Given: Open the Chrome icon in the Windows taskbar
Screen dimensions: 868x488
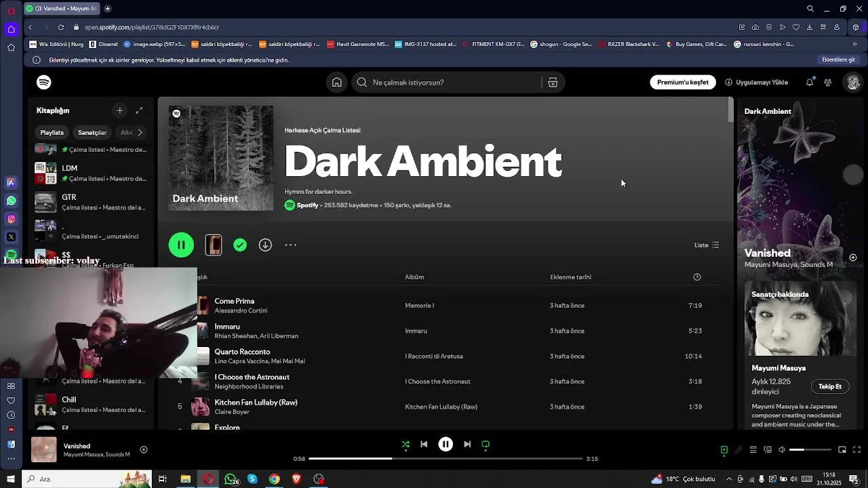Looking at the screenshot, I should 274,479.
